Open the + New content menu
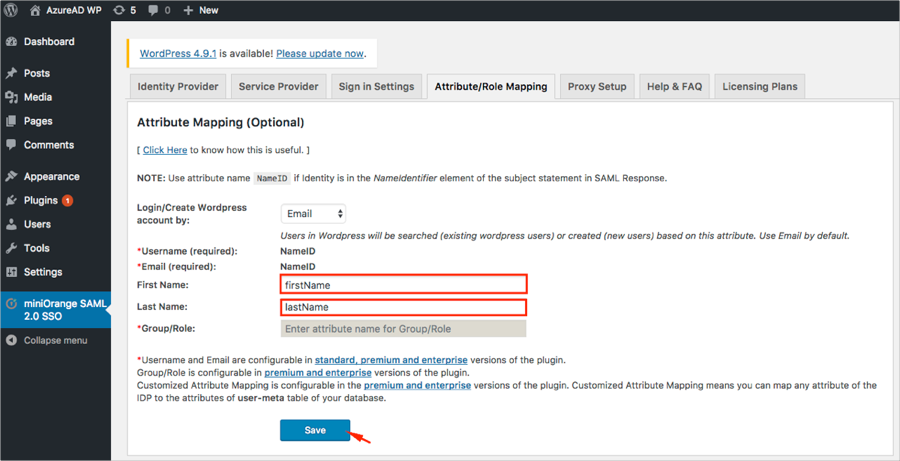This screenshot has height=461, width=900. (201, 10)
